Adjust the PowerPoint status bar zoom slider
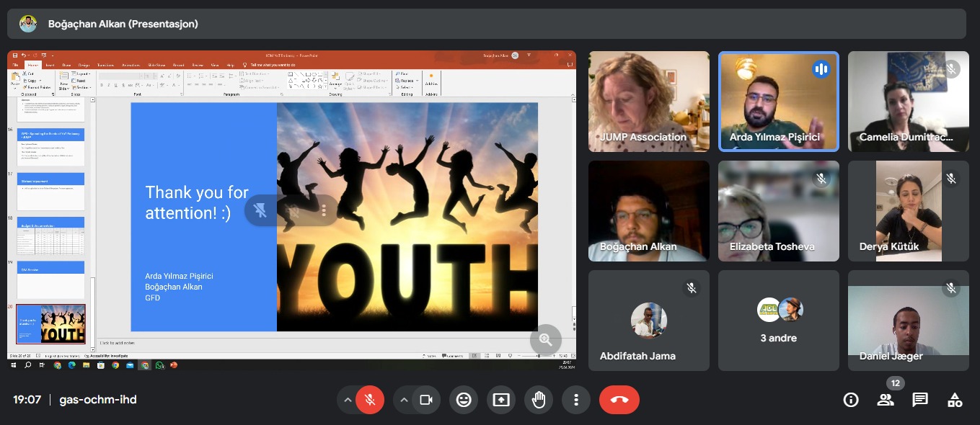The height and width of the screenshot is (425, 980). pyautogui.click(x=538, y=356)
